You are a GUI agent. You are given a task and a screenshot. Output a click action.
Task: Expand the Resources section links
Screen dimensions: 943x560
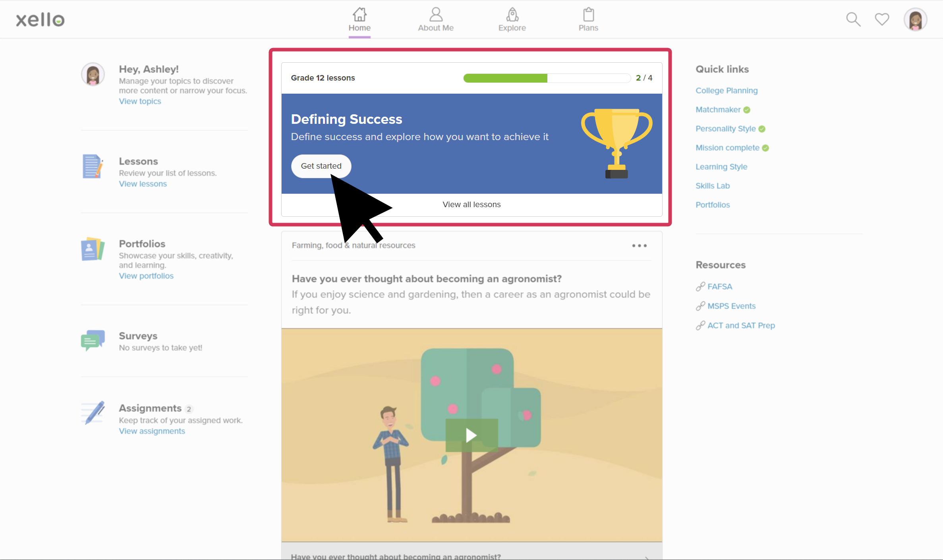(x=720, y=265)
